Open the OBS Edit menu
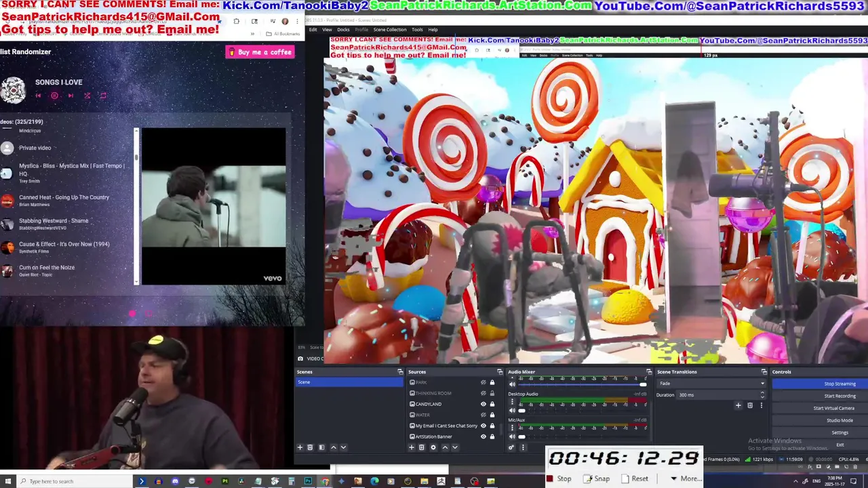This screenshot has height=488, width=868. click(313, 30)
